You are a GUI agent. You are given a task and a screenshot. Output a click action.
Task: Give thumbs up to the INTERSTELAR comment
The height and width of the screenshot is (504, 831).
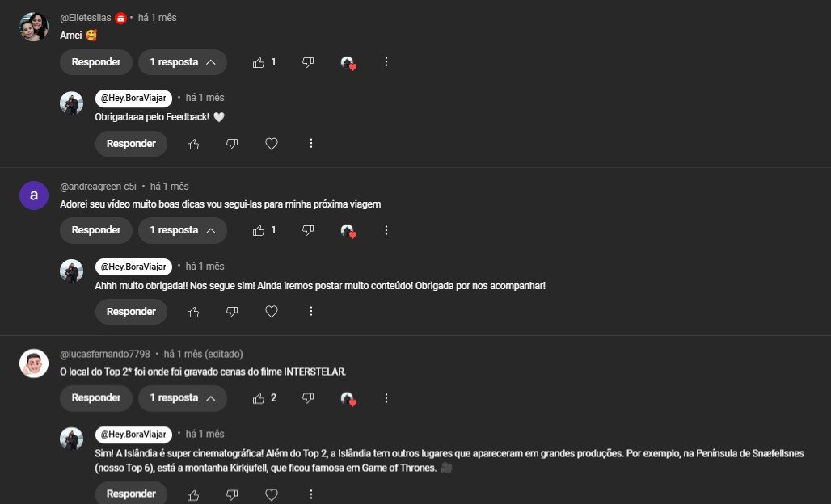click(259, 398)
